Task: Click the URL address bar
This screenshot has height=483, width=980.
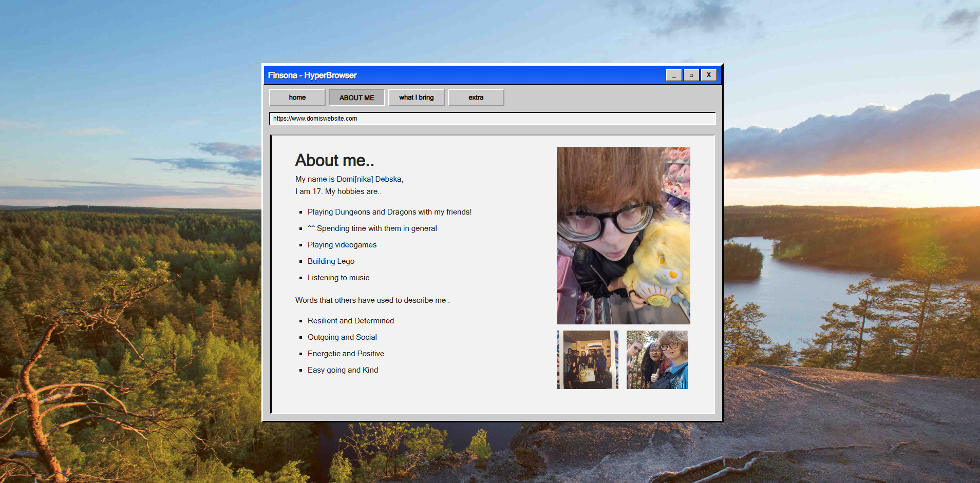Action: point(492,119)
